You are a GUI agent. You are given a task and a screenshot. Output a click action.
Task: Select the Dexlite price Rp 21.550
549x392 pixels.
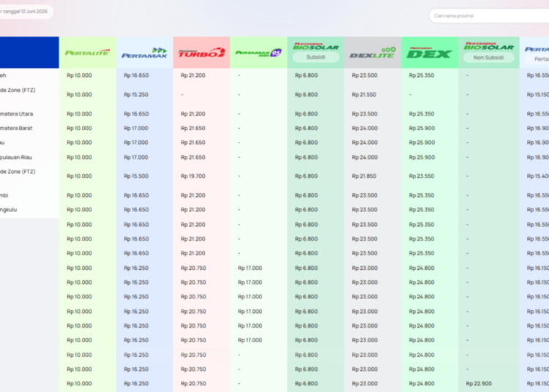[364, 94]
